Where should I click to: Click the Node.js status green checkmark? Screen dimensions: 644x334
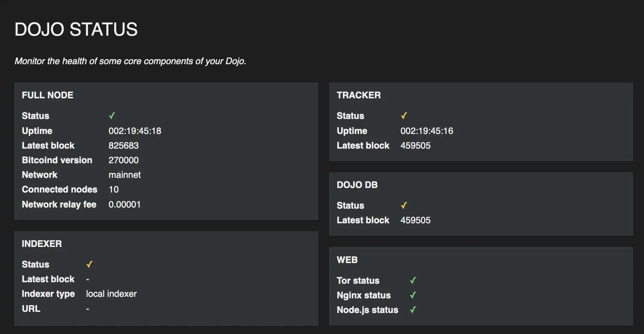[413, 310]
